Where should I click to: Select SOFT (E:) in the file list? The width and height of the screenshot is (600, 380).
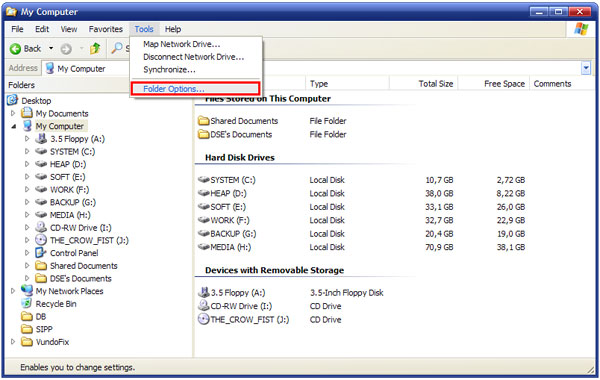[228, 207]
